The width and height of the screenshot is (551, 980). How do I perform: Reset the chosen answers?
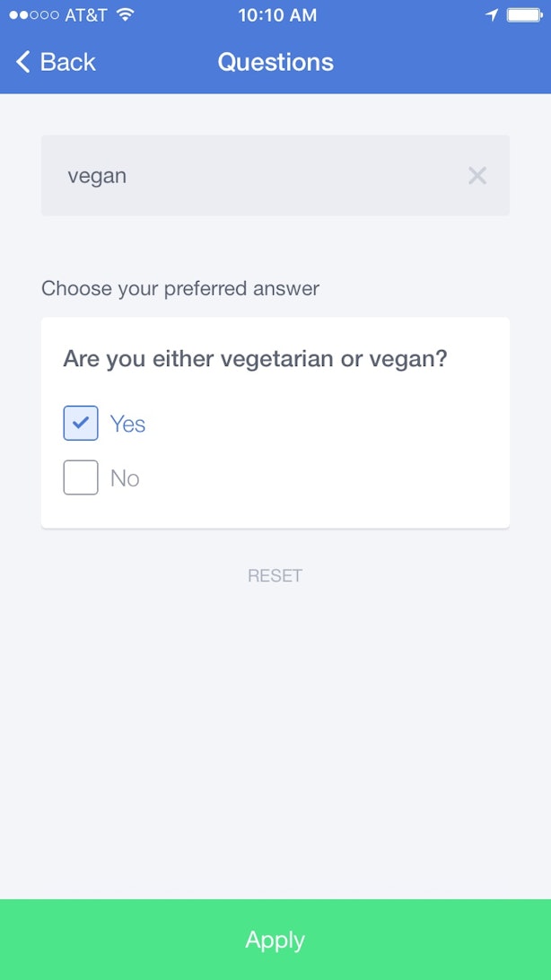[x=275, y=575]
